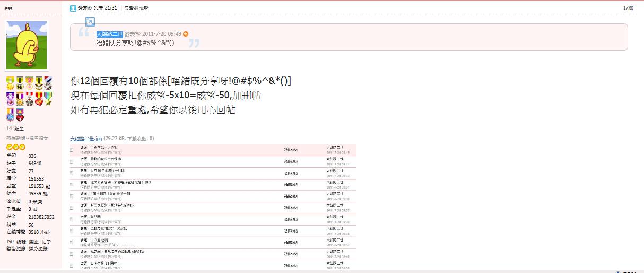Click the first medal in the second row

click(10, 98)
